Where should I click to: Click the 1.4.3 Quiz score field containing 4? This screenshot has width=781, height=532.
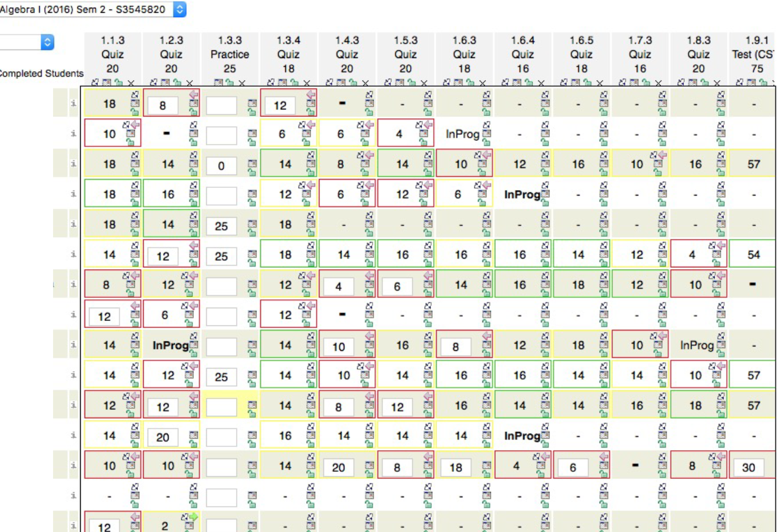click(x=338, y=287)
